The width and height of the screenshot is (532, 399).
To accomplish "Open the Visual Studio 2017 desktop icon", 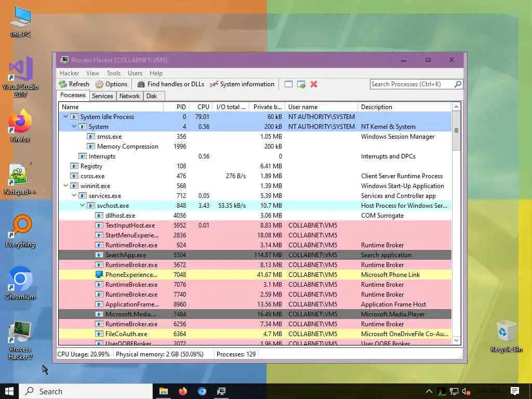I will [20, 77].
